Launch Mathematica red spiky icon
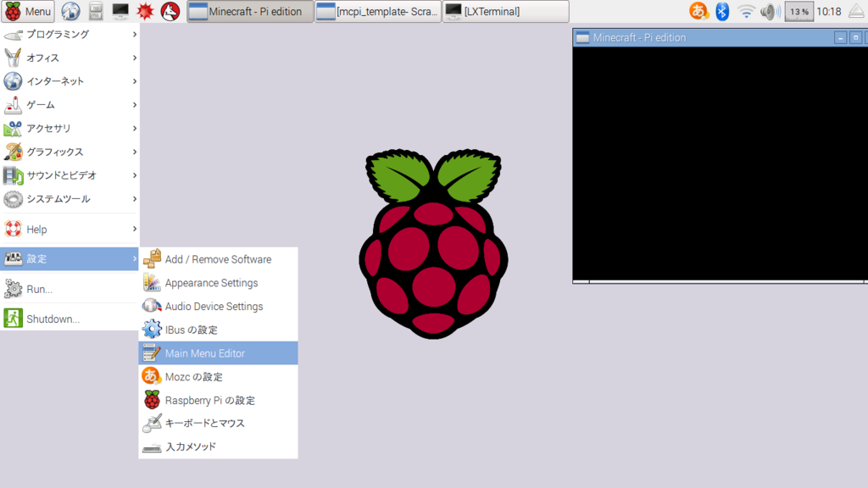The height and width of the screenshot is (488, 868). pyautogui.click(x=145, y=11)
